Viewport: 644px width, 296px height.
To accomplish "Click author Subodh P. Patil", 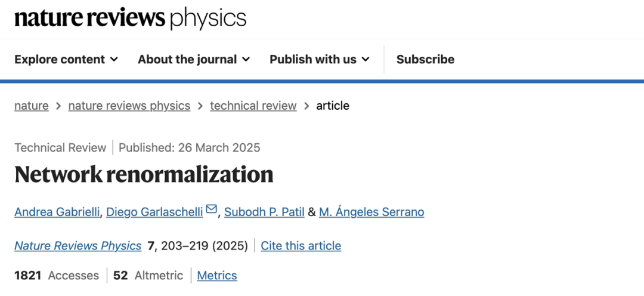I will 264,212.
